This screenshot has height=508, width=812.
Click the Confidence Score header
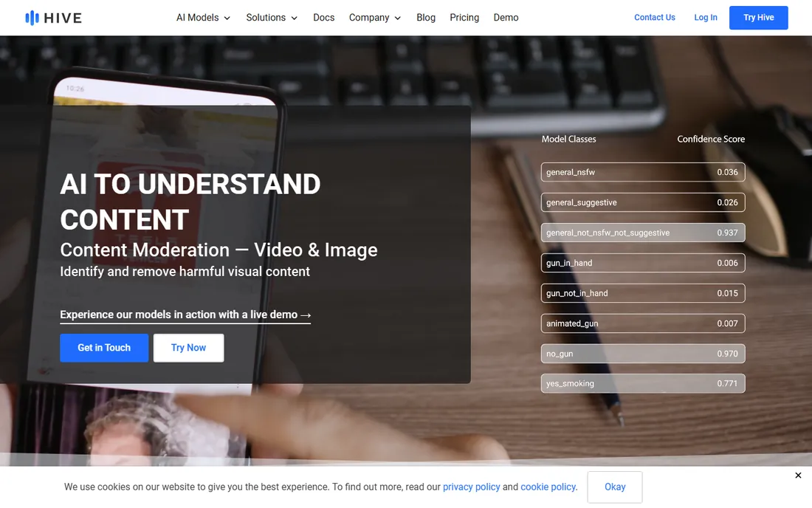[x=710, y=139]
